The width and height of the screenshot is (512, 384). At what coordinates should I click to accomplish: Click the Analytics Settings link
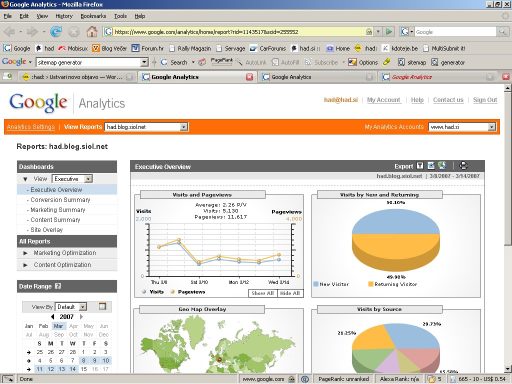31,127
